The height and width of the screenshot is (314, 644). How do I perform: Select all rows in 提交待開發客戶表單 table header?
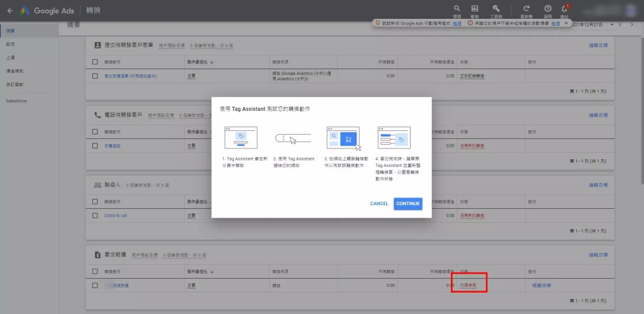click(x=95, y=62)
